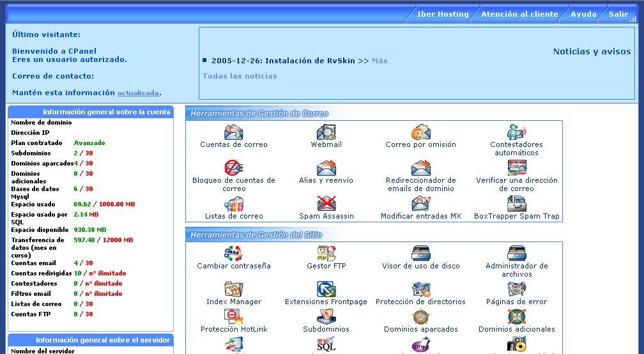Open the Verificar una dirección de correo icon
644x354 pixels.
517,168
